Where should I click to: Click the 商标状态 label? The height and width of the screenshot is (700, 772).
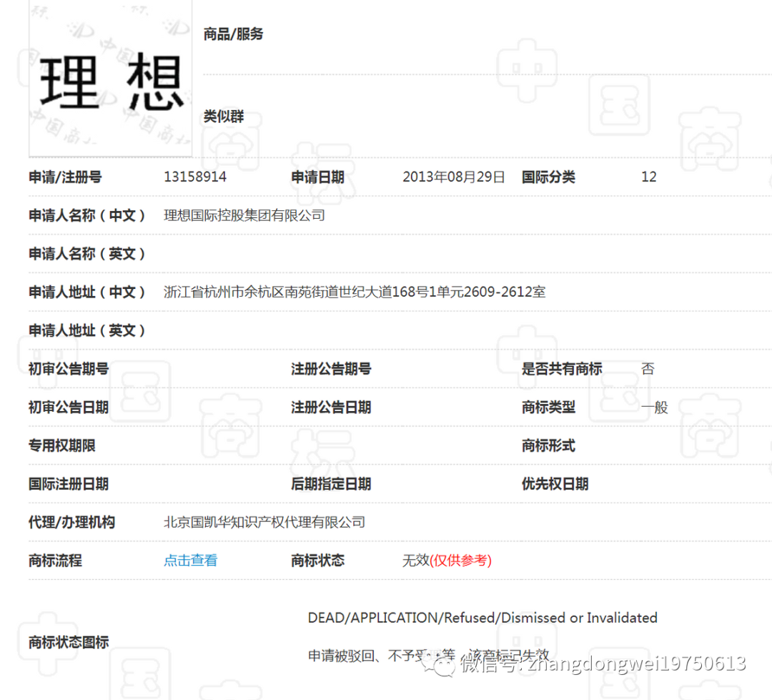coord(317,561)
